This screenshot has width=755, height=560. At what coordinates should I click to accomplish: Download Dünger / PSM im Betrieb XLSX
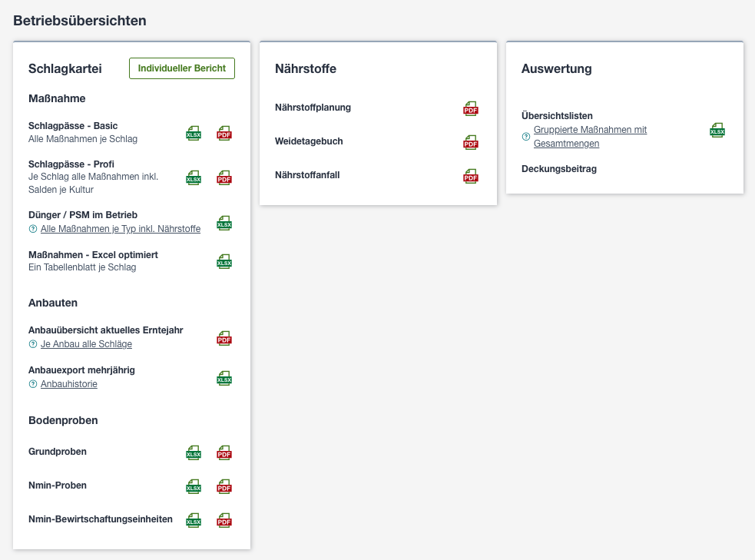(x=224, y=223)
